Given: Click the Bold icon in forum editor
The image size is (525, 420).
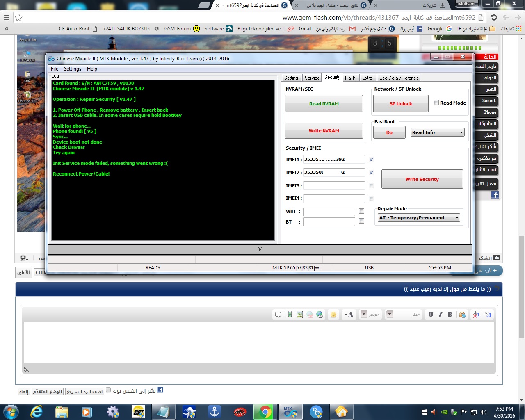Looking at the screenshot, I should 450,315.
